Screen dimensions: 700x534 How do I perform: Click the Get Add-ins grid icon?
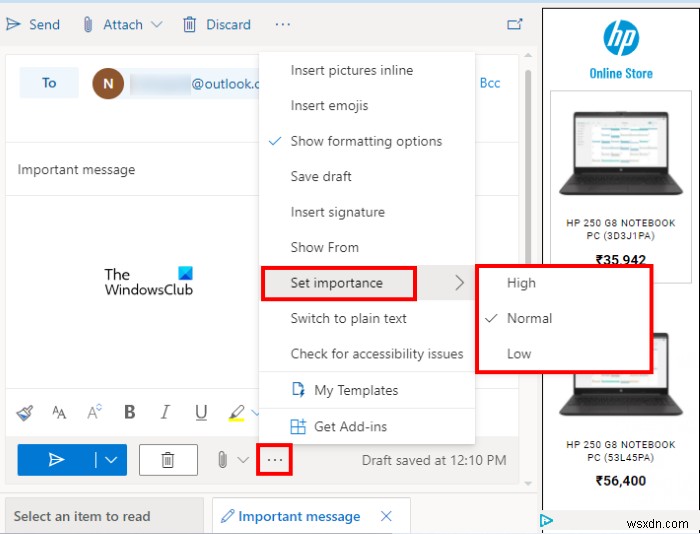pos(298,426)
